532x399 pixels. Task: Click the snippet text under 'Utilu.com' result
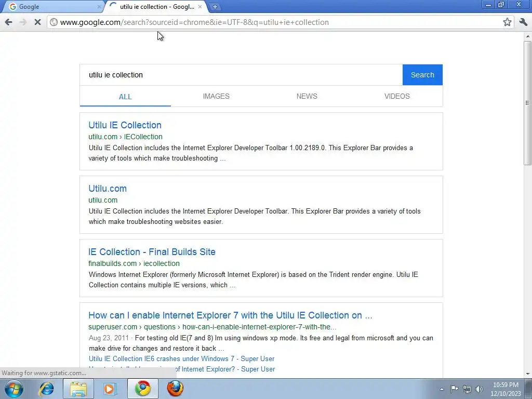click(255, 217)
